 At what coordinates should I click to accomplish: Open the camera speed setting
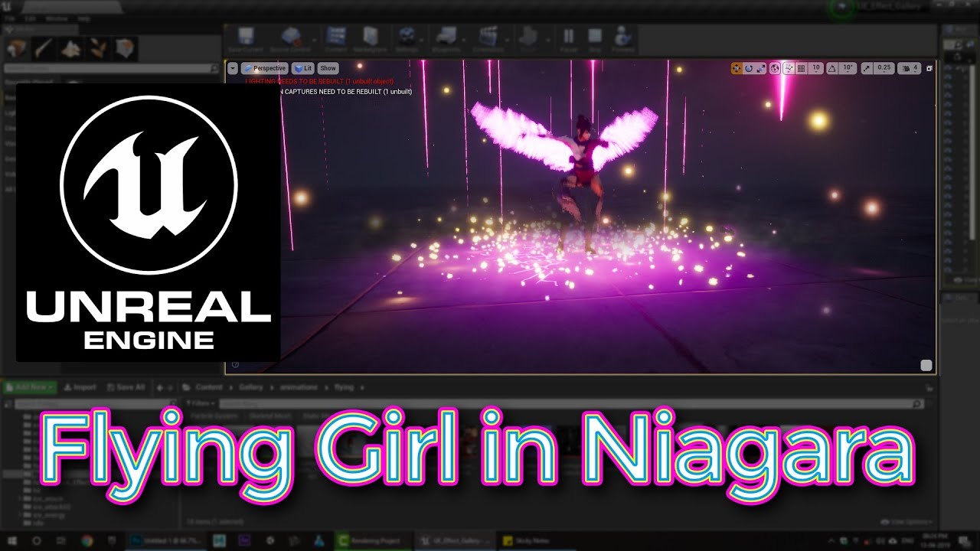(x=910, y=68)
